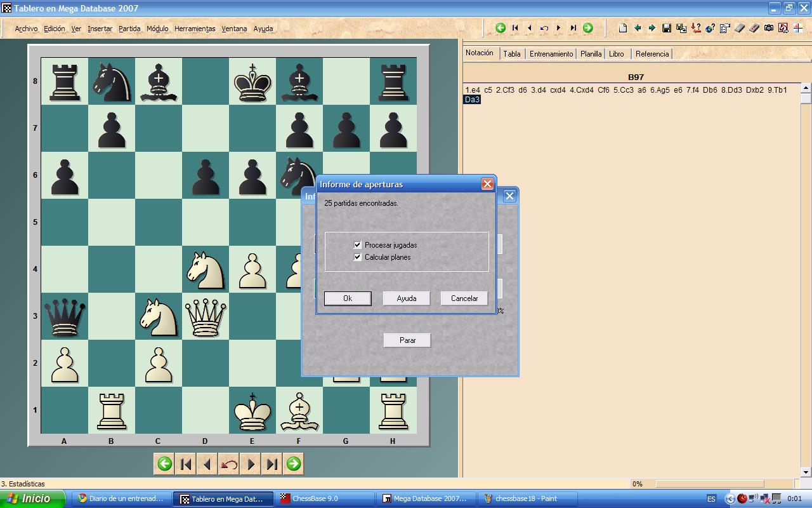Select the board setup properties icon

point(724,28)
